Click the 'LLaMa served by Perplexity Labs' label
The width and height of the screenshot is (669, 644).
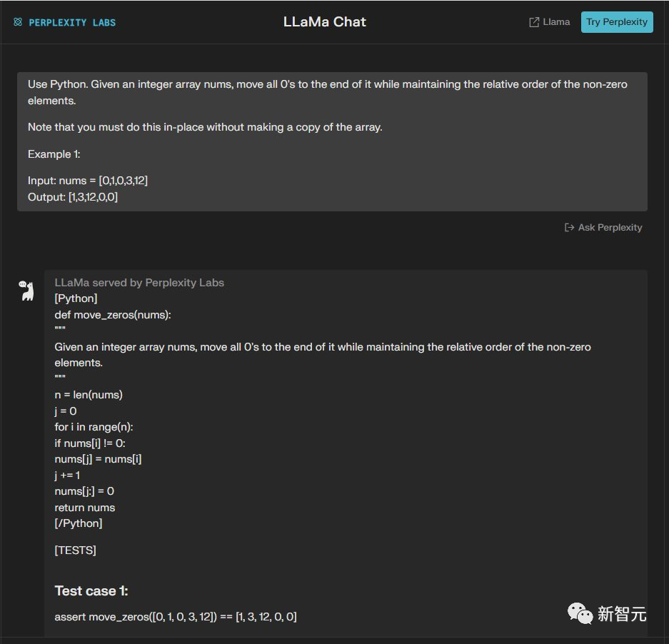tap(139, 283)
